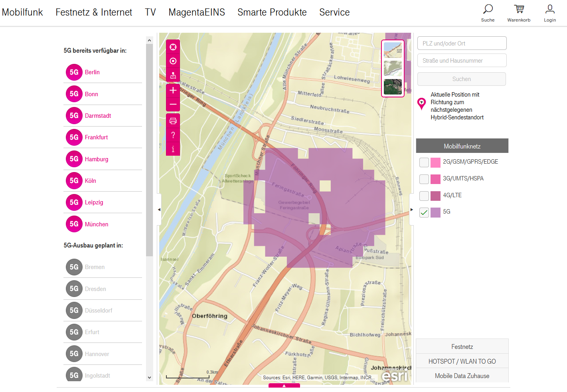
Task: Click grey 5G badge next to Hannover
Action: [x=74, y=354]
